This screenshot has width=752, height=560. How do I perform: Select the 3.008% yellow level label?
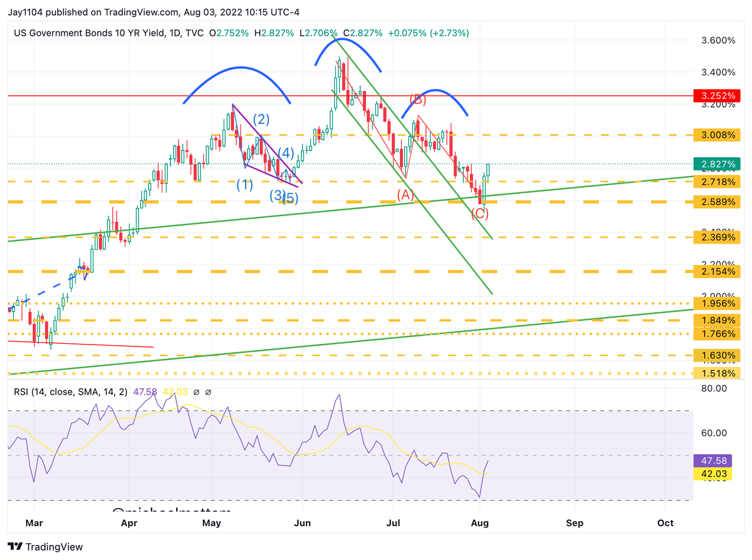(717, 135)
